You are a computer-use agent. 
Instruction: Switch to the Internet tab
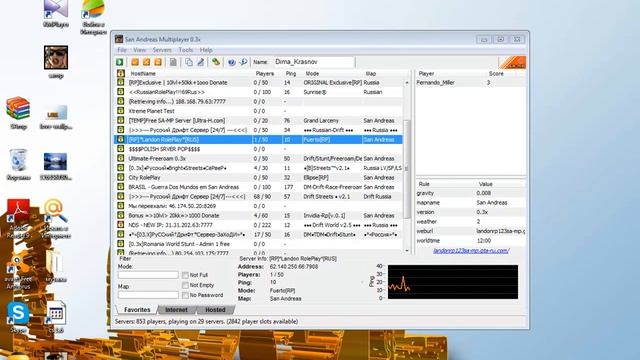(x=176, y=310)
